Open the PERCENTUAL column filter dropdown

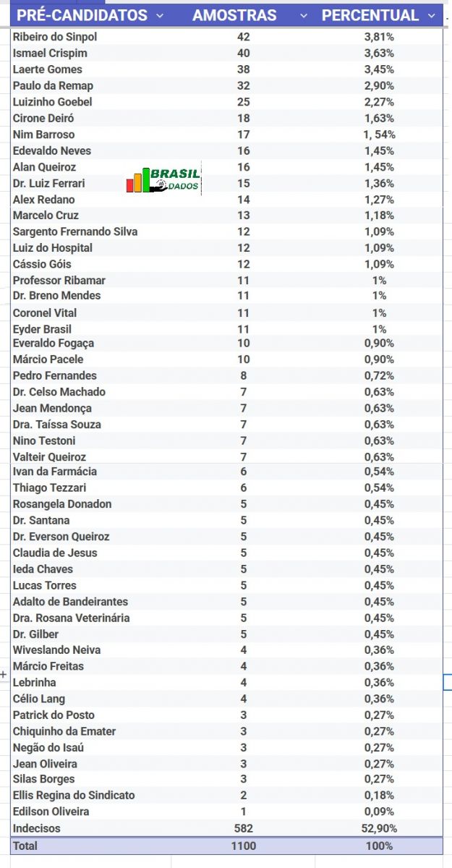(432, 15)
